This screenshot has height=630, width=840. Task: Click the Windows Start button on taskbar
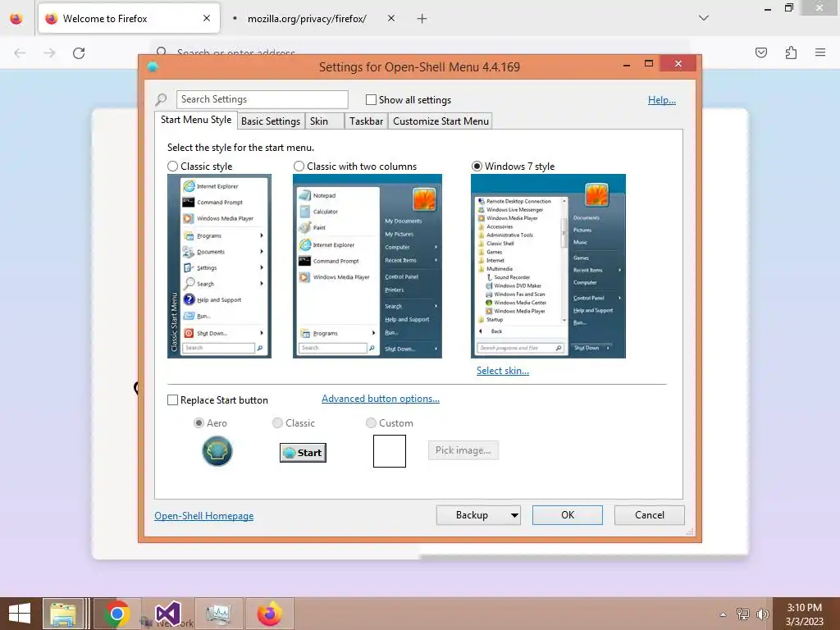(20, 614)
